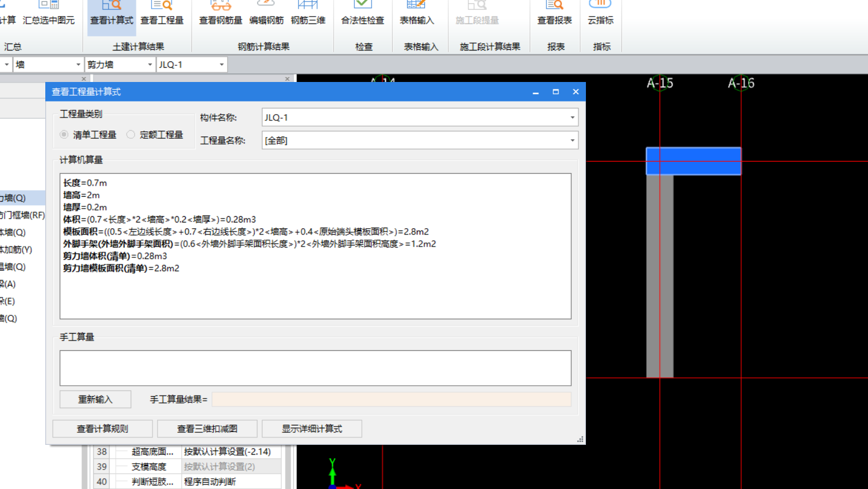This screenshot has width=868, height=489.
Task: Expand the 墙 category dropdown in toolbar
Action: click(78, 65)
